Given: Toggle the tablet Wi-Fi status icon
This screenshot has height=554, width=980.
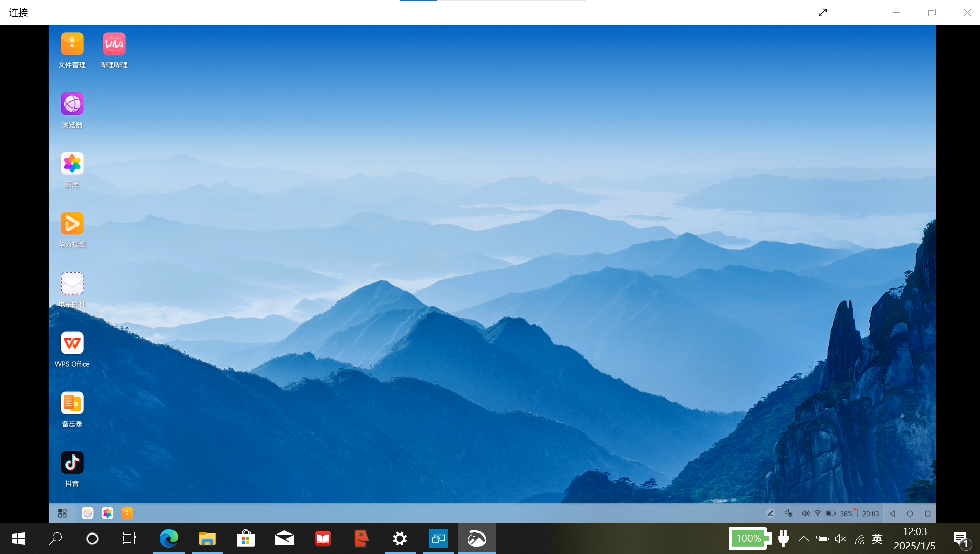Looking at the screenshot, I should pos(818,513).
